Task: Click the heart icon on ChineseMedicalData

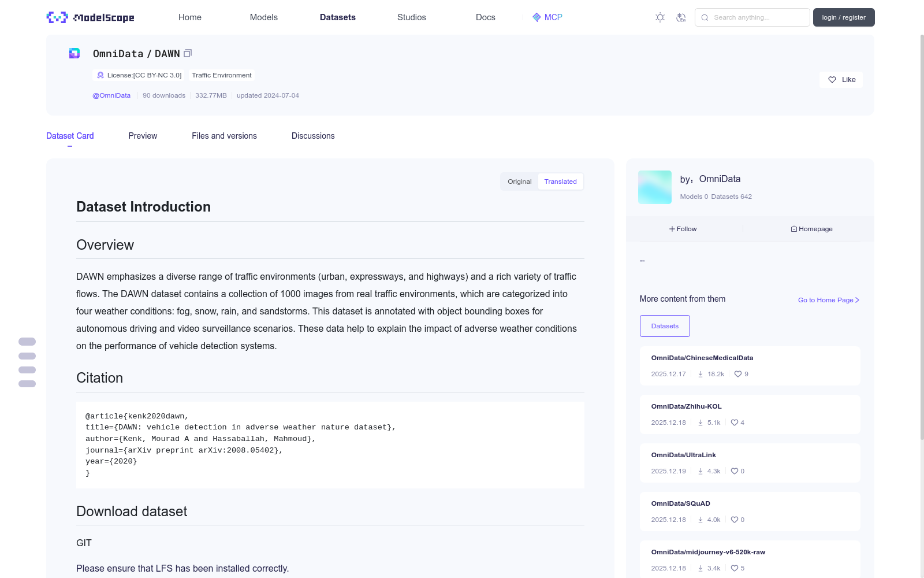Action: pos(738,374)
